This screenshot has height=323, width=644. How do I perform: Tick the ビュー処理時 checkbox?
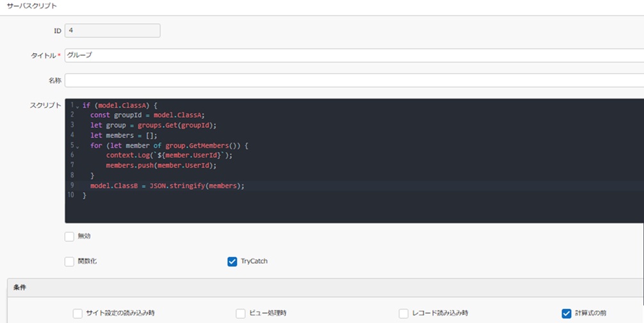click(x=241, y=313)
